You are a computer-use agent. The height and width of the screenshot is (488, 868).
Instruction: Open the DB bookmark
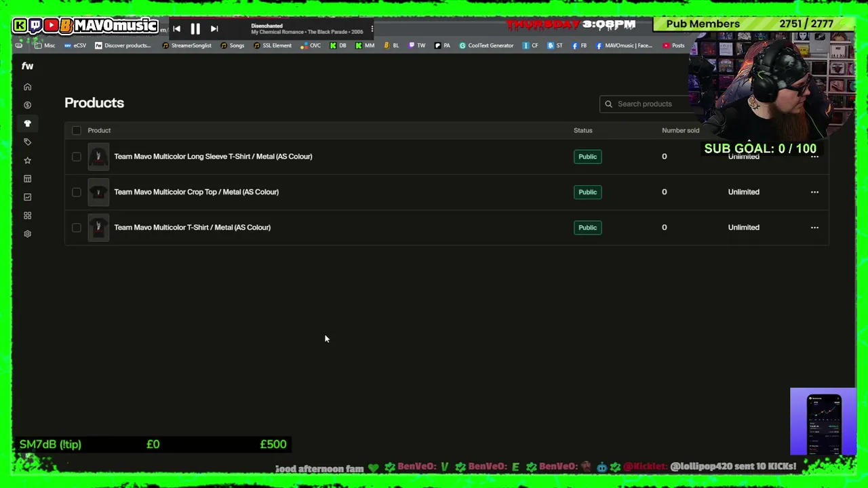[338, 45]
